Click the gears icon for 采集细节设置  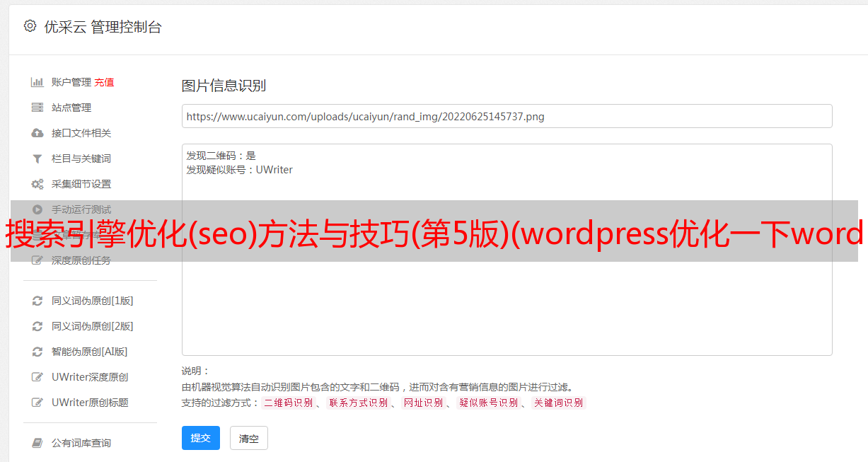(x=37, y=184)
